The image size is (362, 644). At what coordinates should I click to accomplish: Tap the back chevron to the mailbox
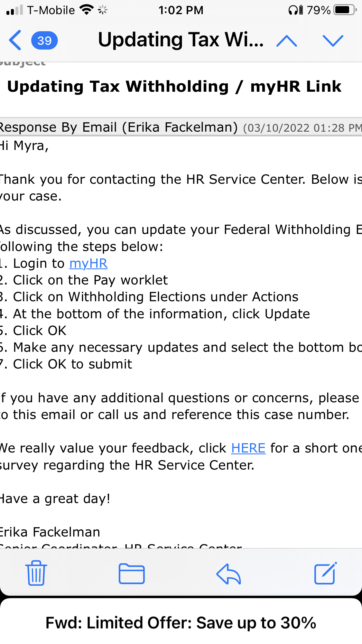15,40
